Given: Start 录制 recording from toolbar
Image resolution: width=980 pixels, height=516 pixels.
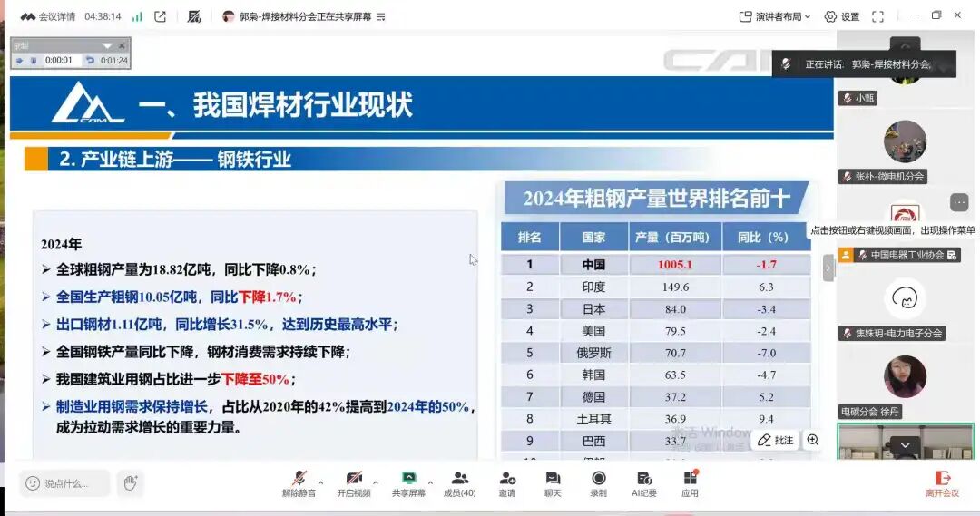Looking at the screenshot, I should point(598,483).
